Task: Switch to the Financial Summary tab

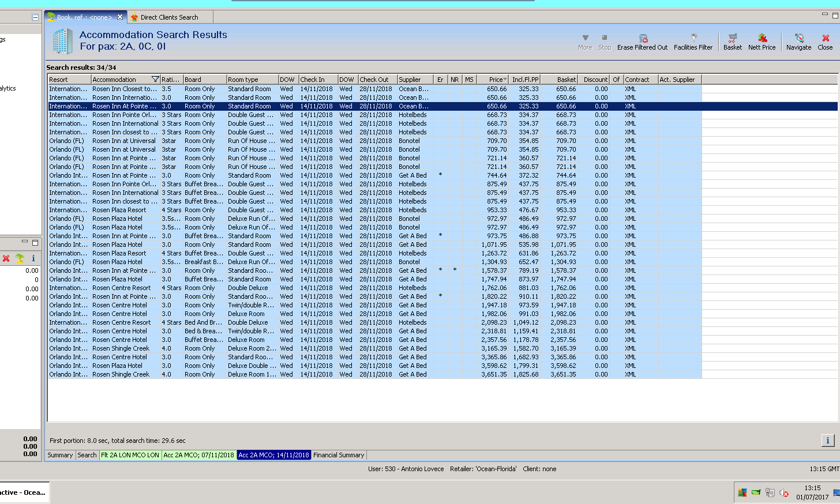Action: (339, 455)
